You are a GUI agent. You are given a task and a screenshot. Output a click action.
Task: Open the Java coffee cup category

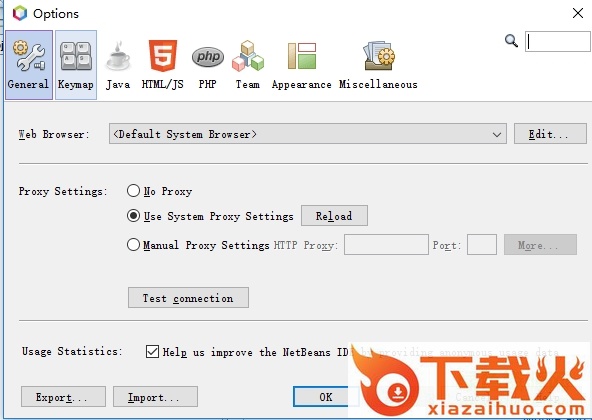point(118,65)
